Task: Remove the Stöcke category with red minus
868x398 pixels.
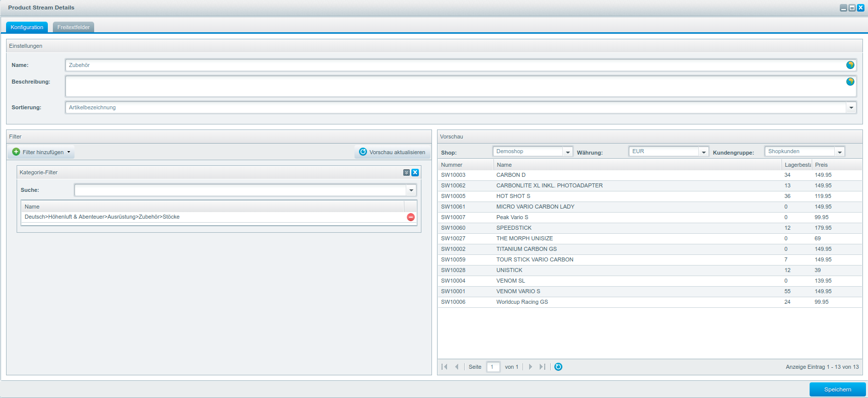Action: tap(411, 217)
